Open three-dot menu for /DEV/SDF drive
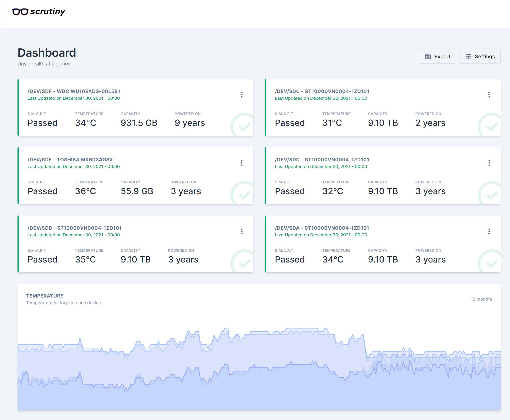Screen dimensions: 510x420 242,95
